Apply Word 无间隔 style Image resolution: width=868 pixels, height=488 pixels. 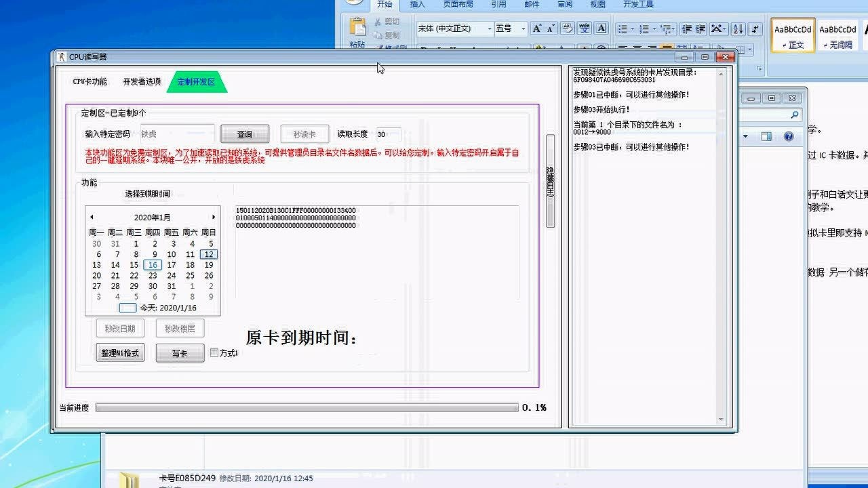(x=838, y=35)
